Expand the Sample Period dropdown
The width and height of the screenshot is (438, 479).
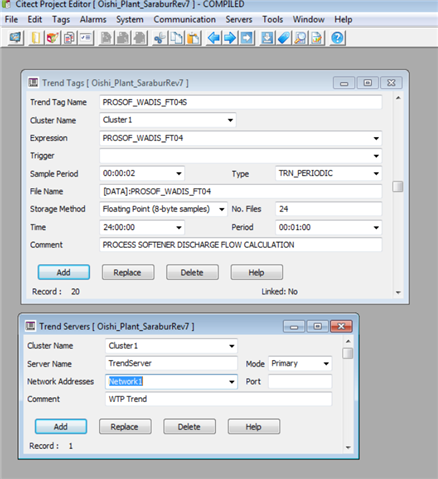[x=179, y=173]
